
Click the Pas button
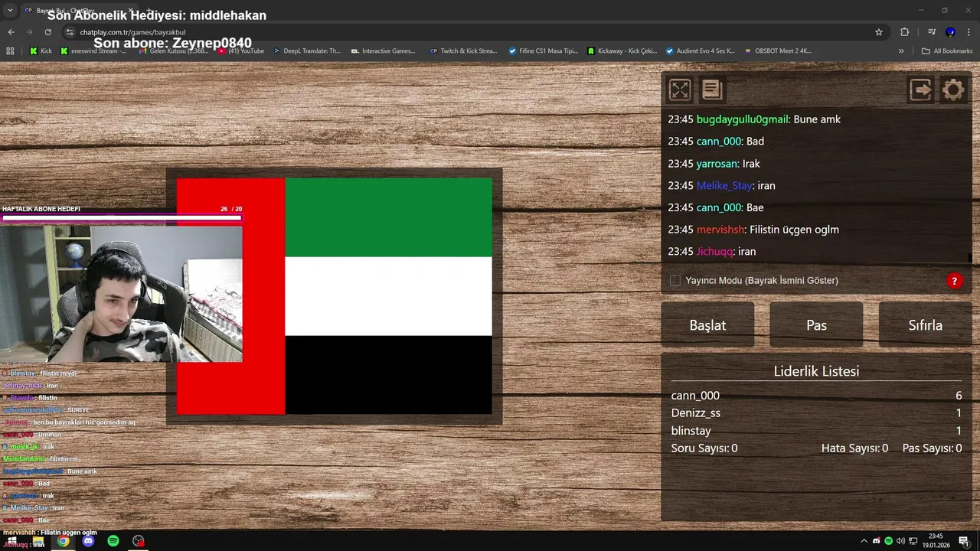(816, 324)
